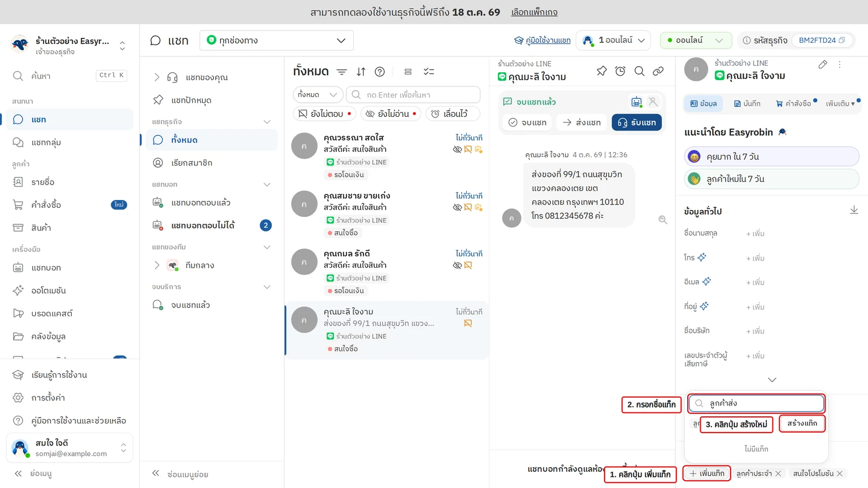
Task: Open the ทุกช่องทาง channel dropdown
Action: pos(276,40)
